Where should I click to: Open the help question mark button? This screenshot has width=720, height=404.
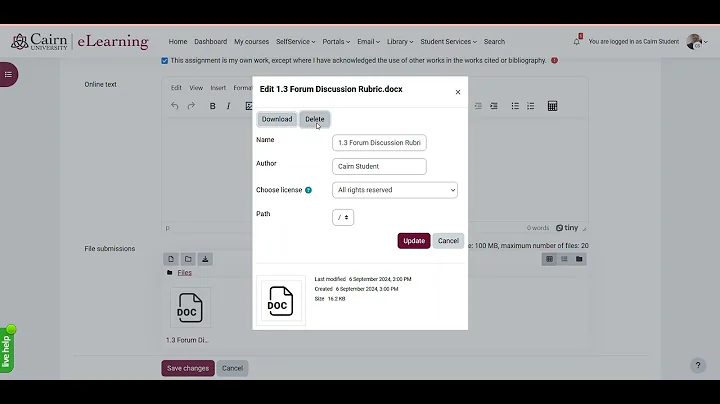(698, 365)
